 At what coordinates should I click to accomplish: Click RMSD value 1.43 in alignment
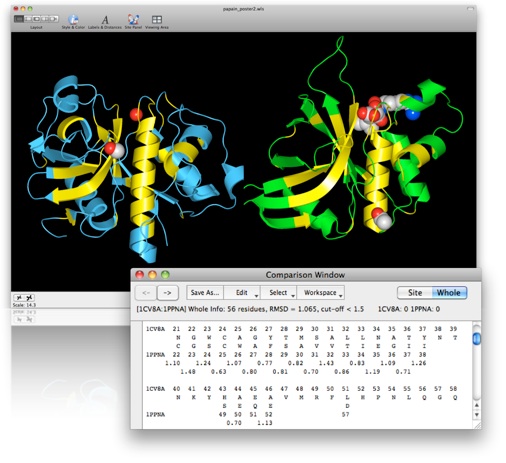point(326,363)
